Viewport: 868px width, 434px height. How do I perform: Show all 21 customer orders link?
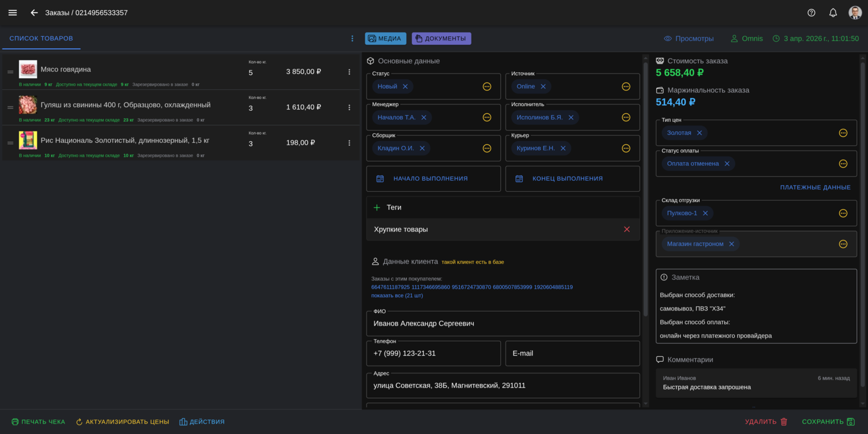397,295
